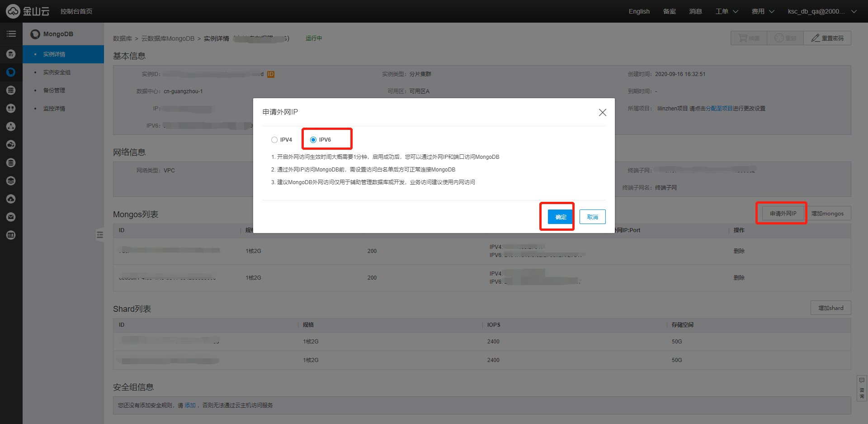Open the triangle nodes service icon
Screen dimensions: 868x424
[x=11, y=127]
